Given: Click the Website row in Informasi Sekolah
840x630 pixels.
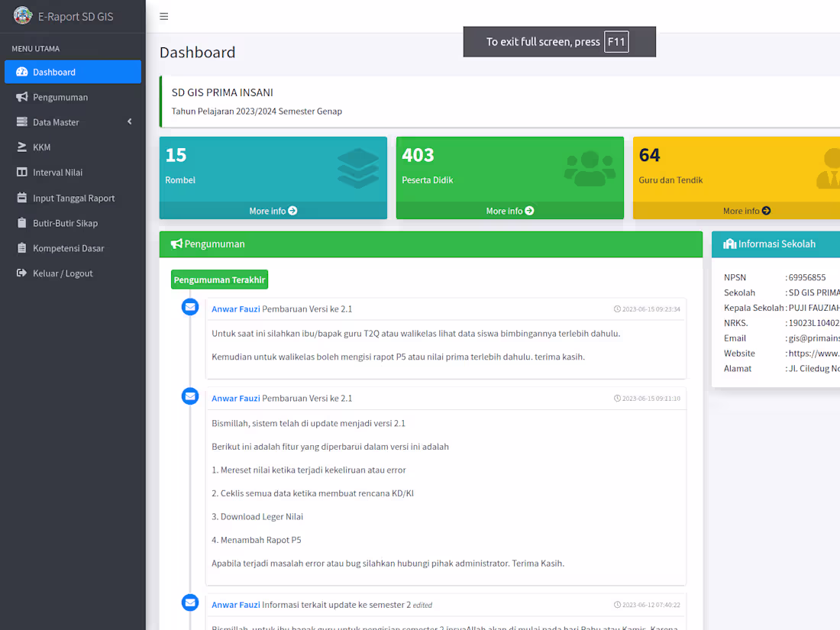Looking at the screenshot, I should click(782, 354).
